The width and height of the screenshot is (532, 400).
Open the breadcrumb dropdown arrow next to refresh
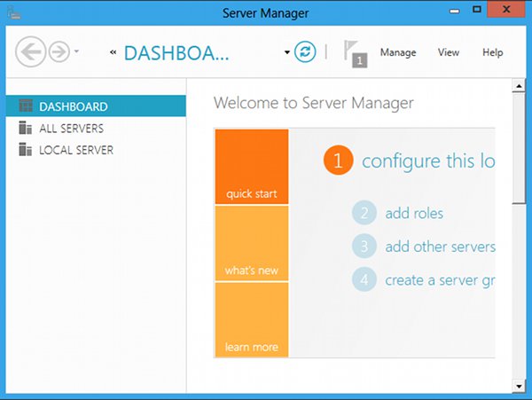[287, 52]
